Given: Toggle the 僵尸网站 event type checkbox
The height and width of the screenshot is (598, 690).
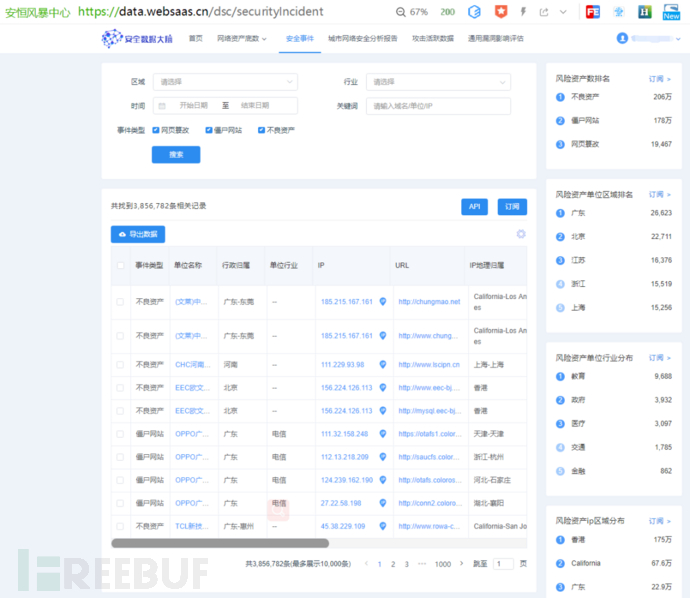Looking at the screenshot, I should coord(209,130).
